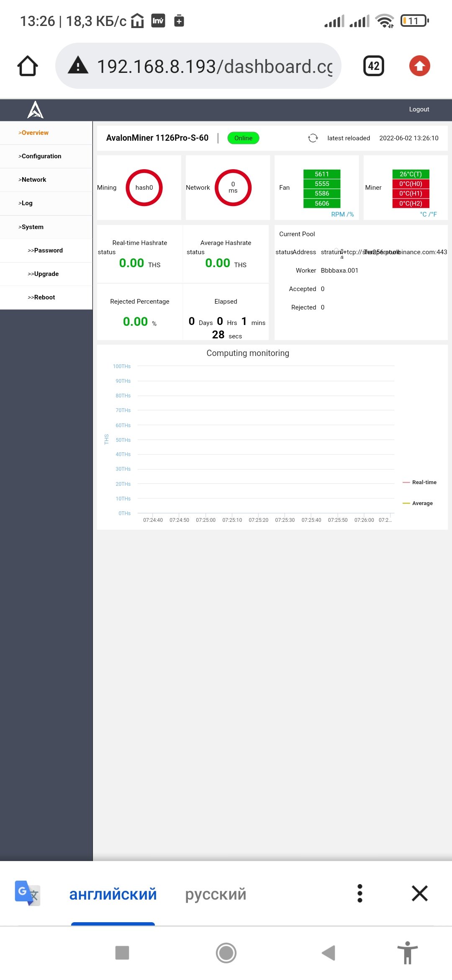
Task: Click the network 0 ms circle
Action: [x=233, y=188]
